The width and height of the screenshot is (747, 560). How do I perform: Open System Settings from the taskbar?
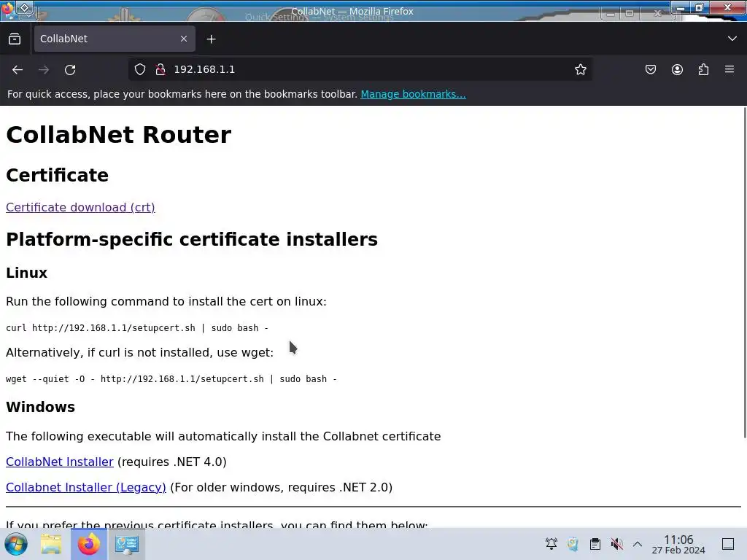click(127, 544)
